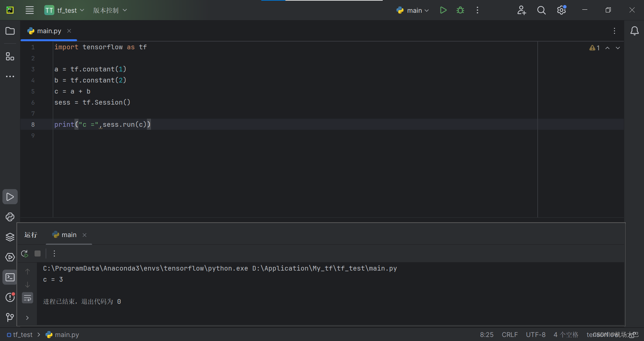This screenshot has width=644, height=341.
Task: Open Code With Me add-user icon
Action: [x=522, y=10]
